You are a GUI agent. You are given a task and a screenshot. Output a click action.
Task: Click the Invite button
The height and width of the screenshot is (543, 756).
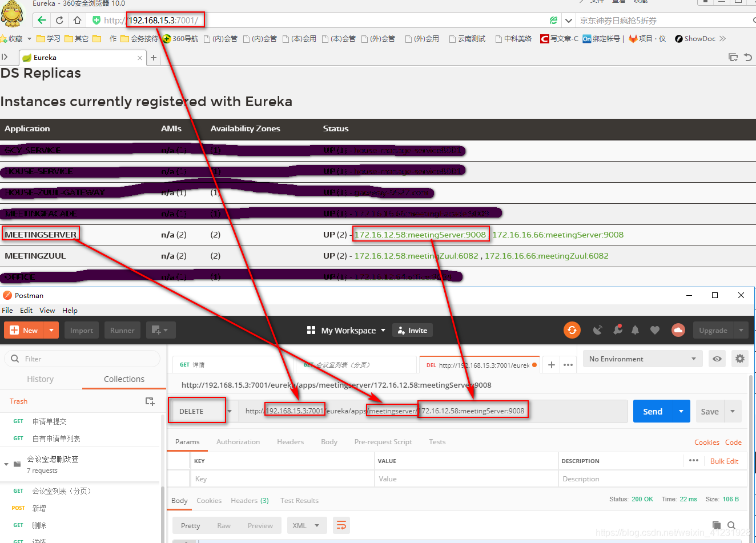[x=413, y=330]
